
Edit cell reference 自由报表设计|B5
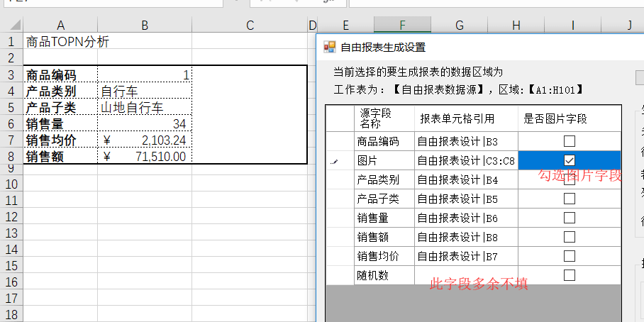pos(466,199)
